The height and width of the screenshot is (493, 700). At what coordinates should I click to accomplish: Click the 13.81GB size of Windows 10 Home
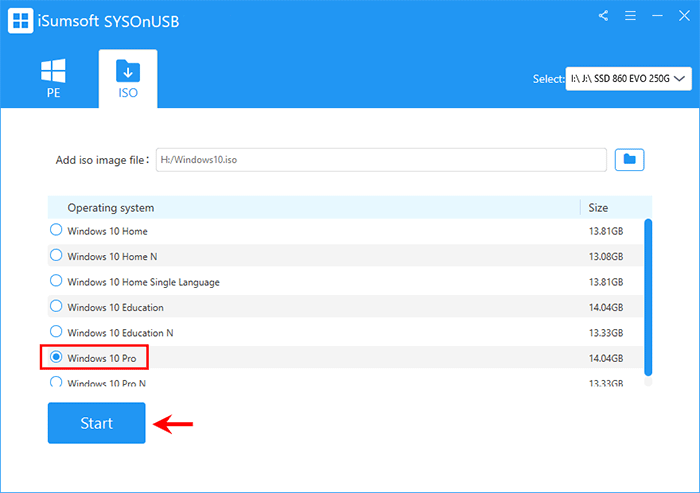pyautogui.click(x=606, y=231)
